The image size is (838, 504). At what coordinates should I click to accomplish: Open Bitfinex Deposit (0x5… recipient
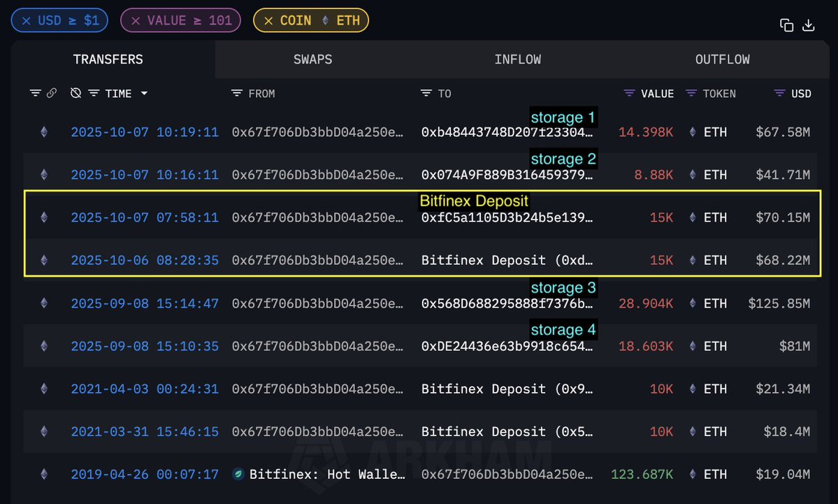click(x=507, y=432)
